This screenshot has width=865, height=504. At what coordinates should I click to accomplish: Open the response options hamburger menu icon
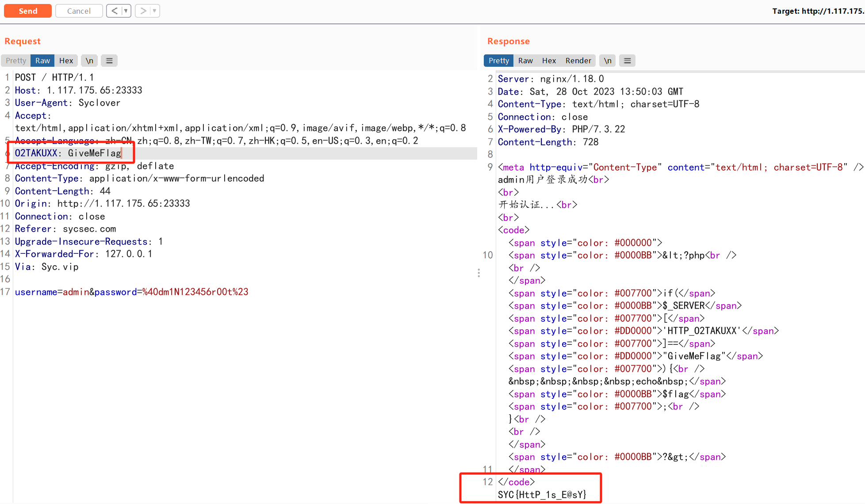(627, 61)
